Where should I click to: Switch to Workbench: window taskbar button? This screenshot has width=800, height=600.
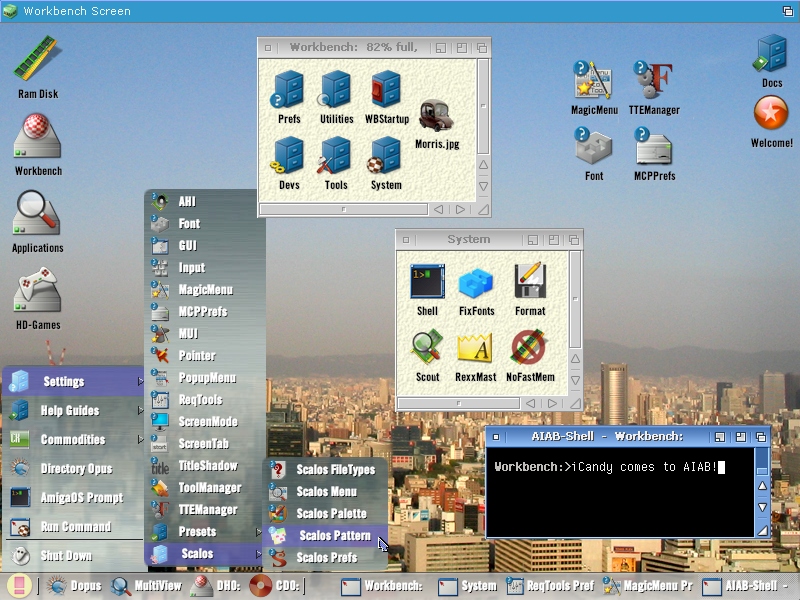382,586
